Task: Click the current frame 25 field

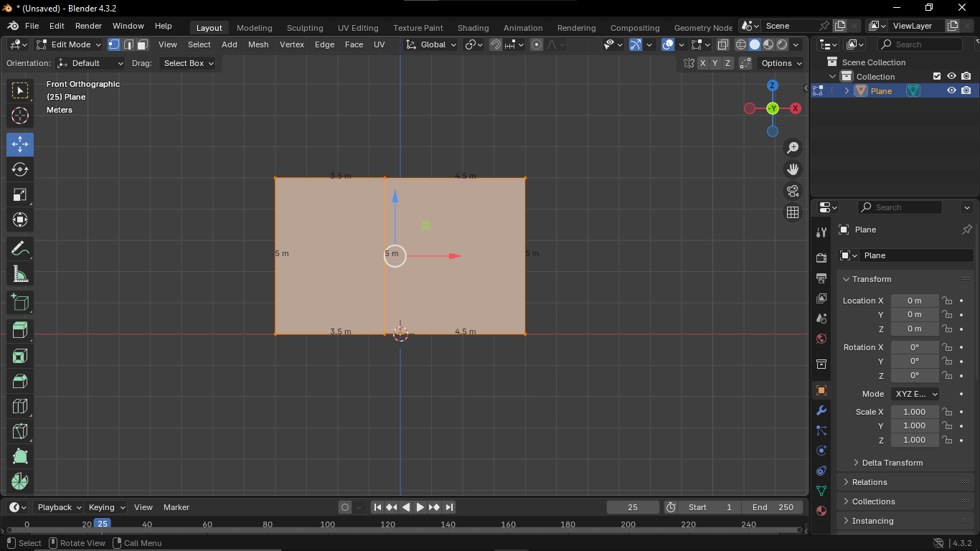Action: pyautogui.click(x=633, y=507)
